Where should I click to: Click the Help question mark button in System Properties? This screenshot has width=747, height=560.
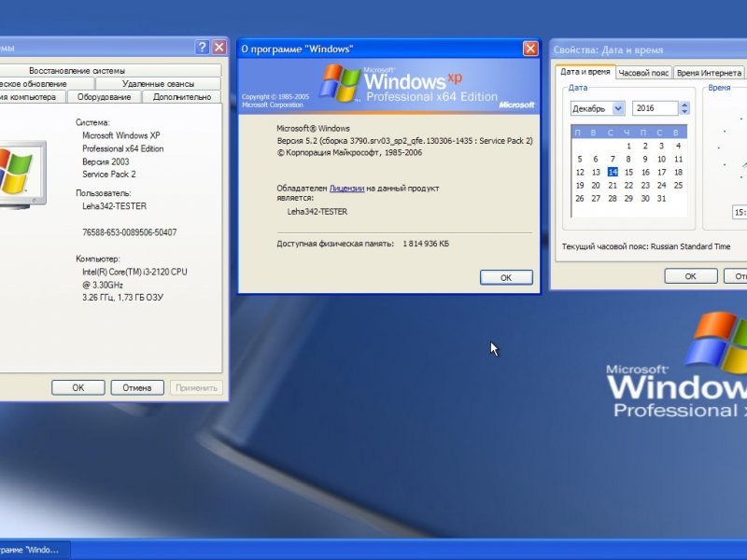[202, 48]
